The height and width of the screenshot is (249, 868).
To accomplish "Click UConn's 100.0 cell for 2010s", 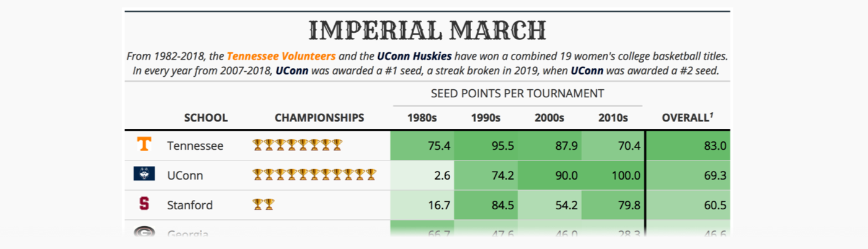I will pyautogui.click(x=624, y=175).
